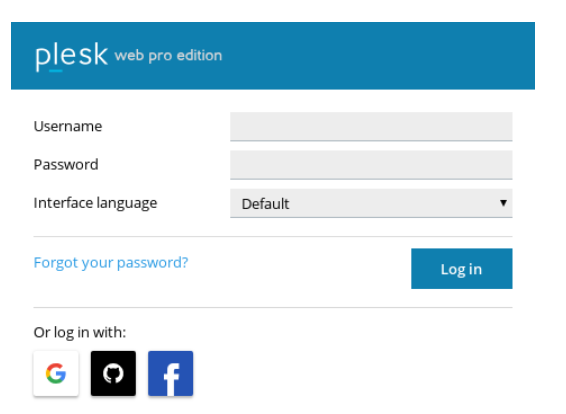The image size is (566, 414).
Task: Click the Or log in with: text
Action: coord(80,332)
